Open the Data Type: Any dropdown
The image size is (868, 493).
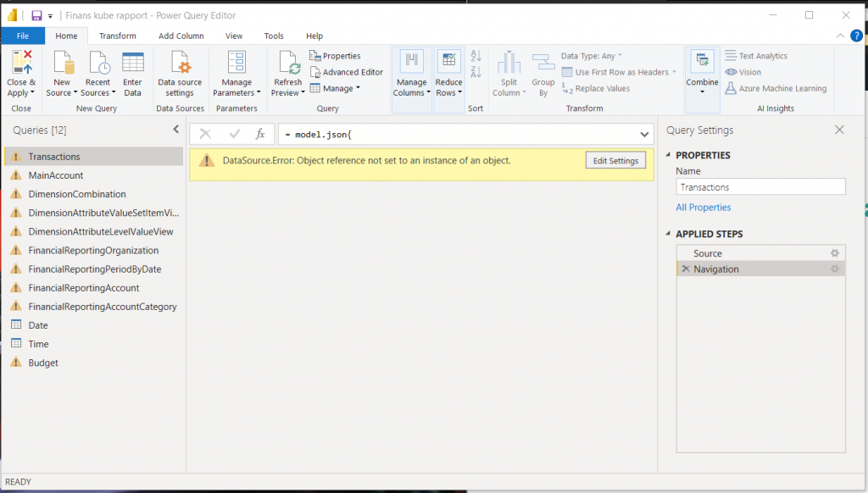(592, 56)
